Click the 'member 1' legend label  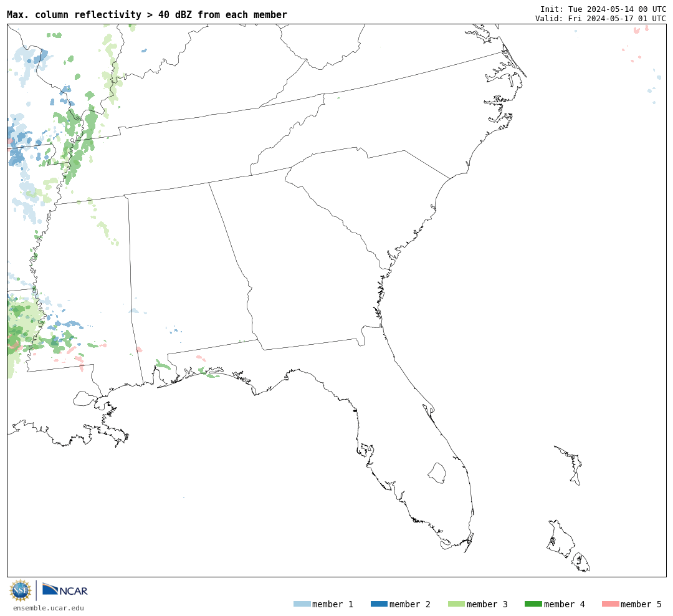[333, 604]
